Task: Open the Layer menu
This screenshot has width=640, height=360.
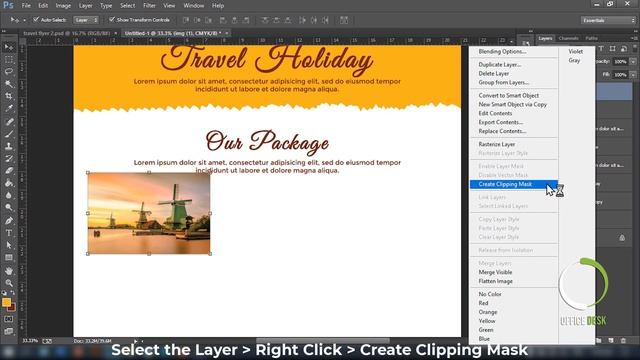Action: tap(85, 6)
